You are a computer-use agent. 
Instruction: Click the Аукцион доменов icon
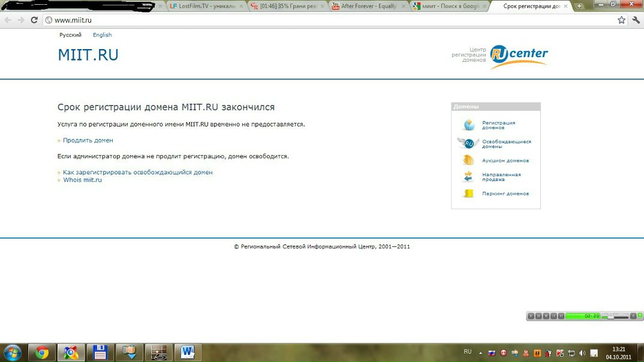(468, 160)
